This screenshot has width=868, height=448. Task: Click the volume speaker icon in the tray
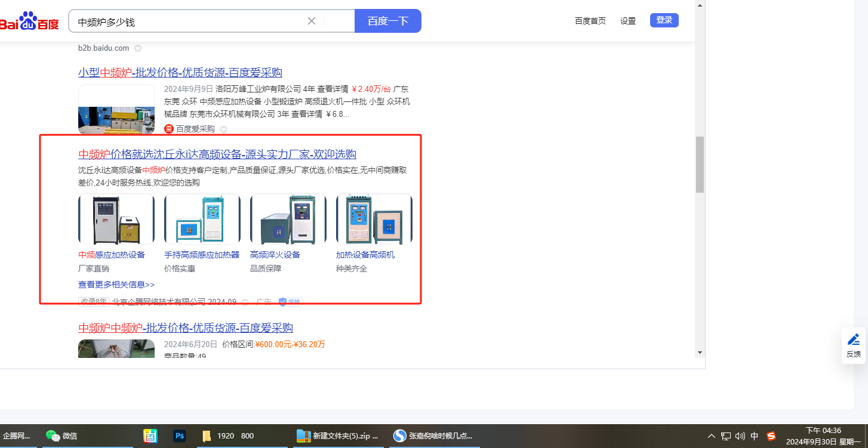[x=740, y=436]
